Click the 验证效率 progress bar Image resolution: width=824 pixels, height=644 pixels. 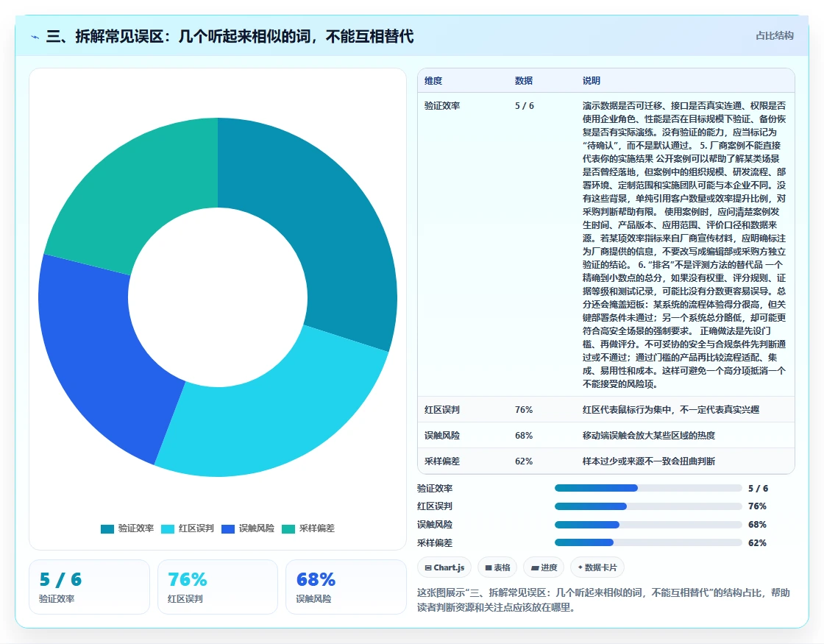[648, 489]
